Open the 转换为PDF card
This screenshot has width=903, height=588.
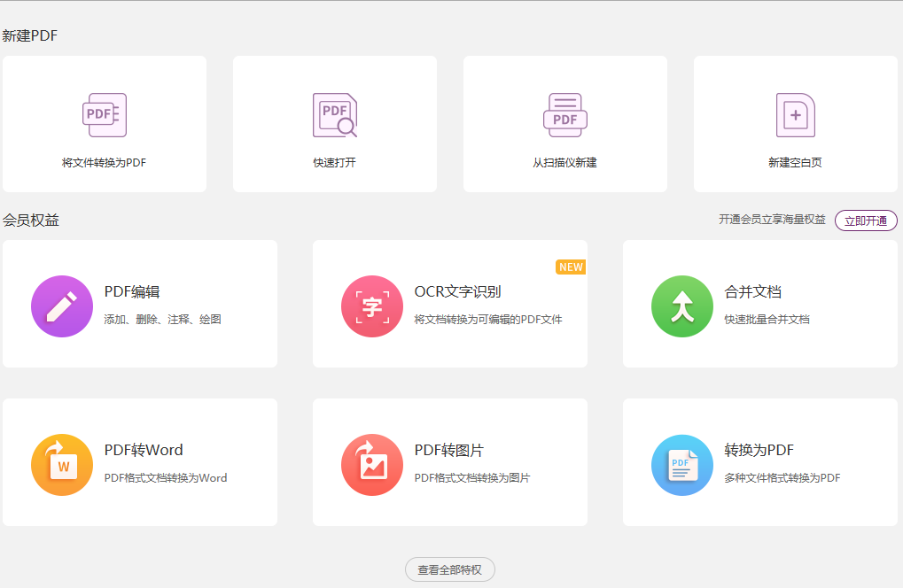click(x=759, y=462)
